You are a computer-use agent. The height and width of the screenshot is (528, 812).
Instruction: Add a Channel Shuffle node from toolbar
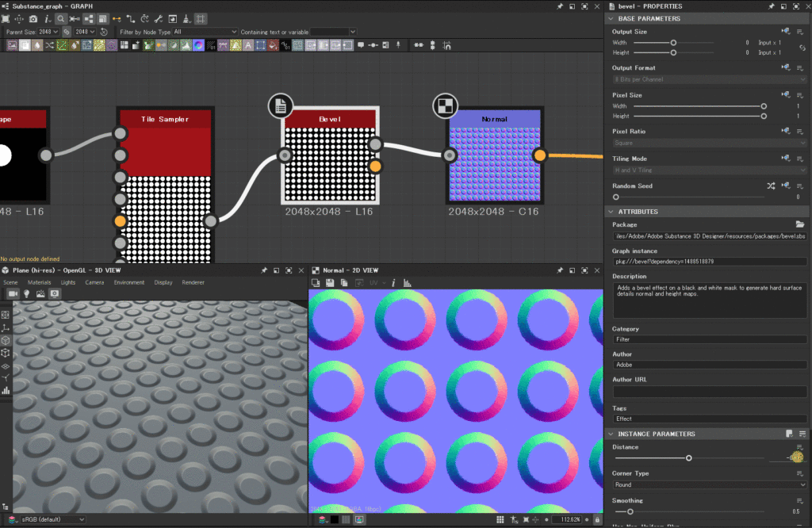point(49,45)
